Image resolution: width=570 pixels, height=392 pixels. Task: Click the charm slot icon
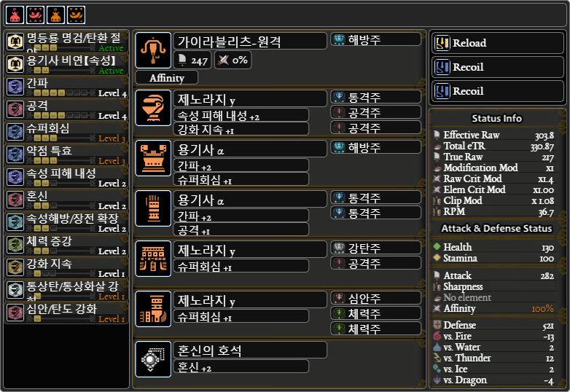153,359
